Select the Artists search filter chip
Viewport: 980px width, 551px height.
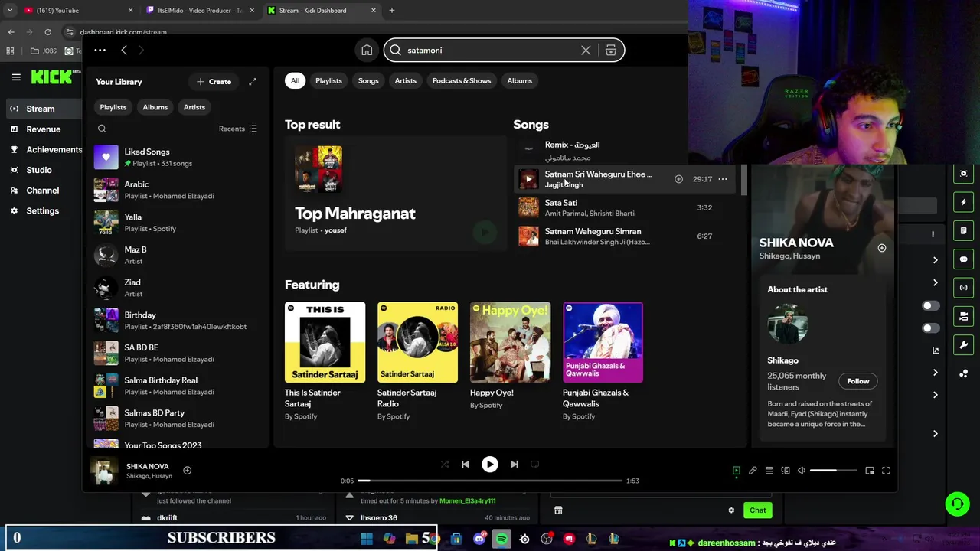point(405,80)
